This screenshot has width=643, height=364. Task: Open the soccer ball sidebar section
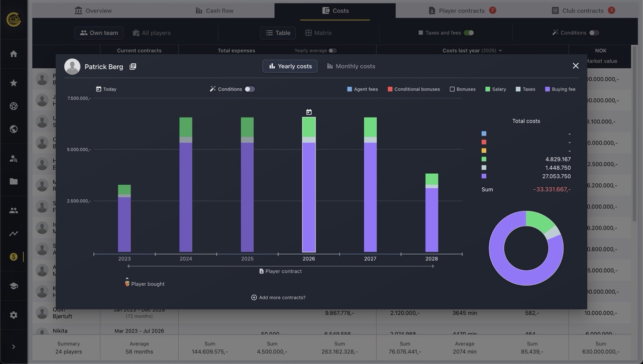pos(14,106)
